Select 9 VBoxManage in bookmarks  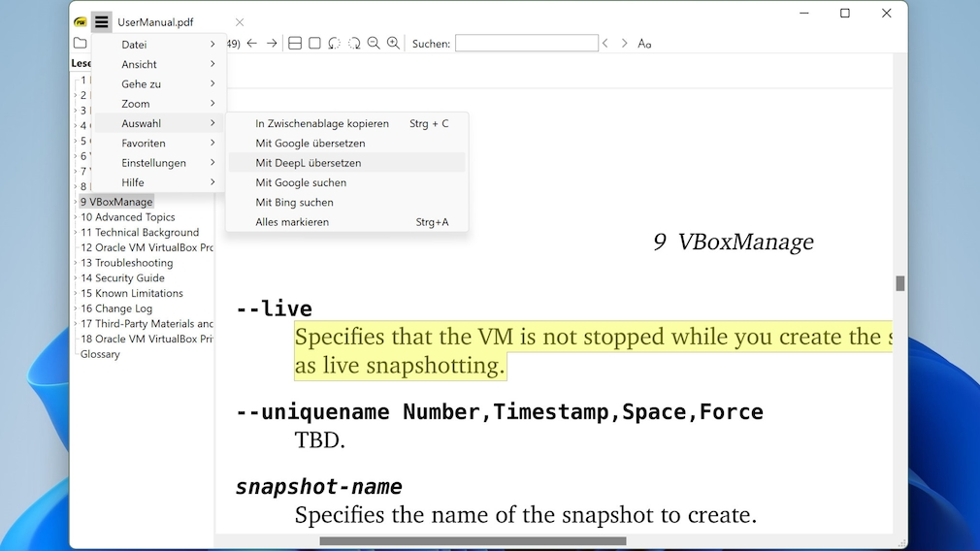tap(116, 202)
